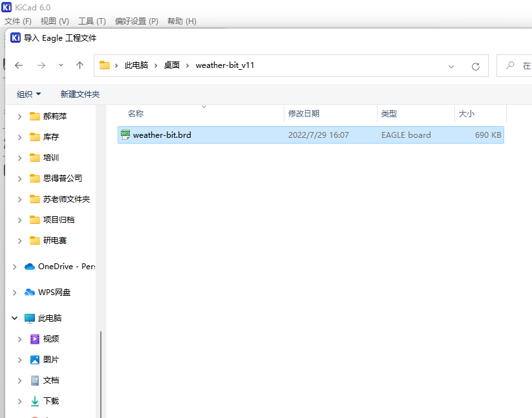532x418 pixels.
Task: Go back with the left arrow button
Action: 19,65
